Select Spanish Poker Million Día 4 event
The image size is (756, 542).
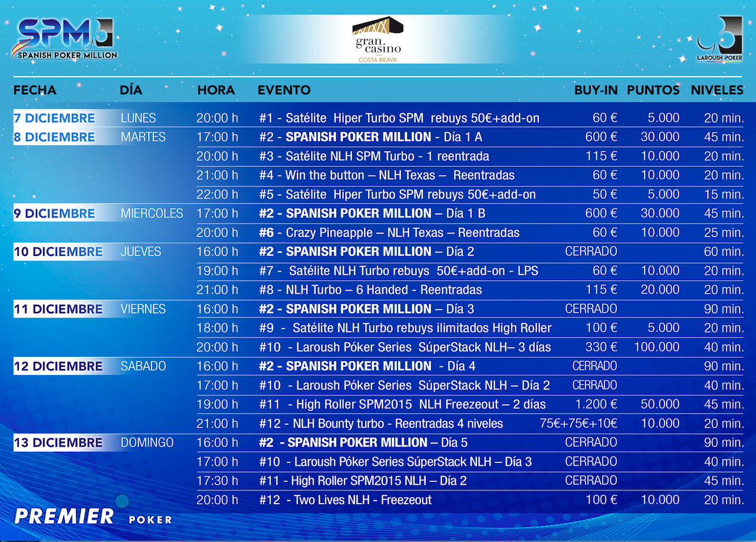click(x=367, y=366)
